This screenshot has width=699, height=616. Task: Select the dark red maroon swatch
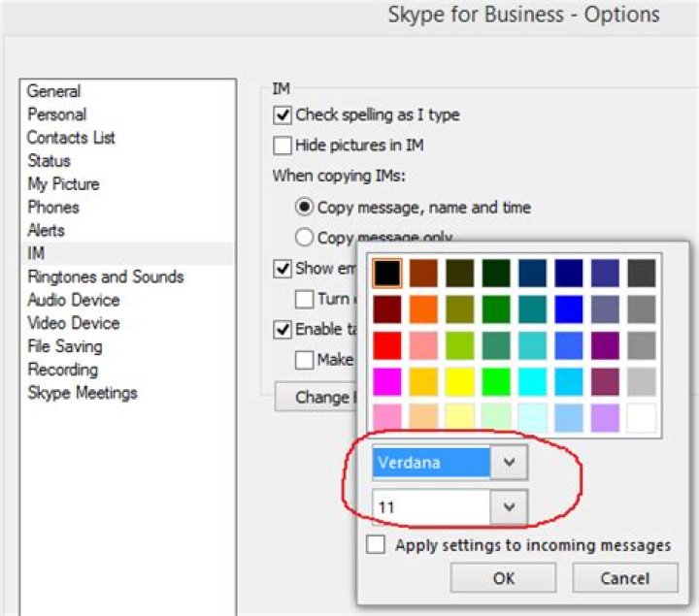(387, 309)
